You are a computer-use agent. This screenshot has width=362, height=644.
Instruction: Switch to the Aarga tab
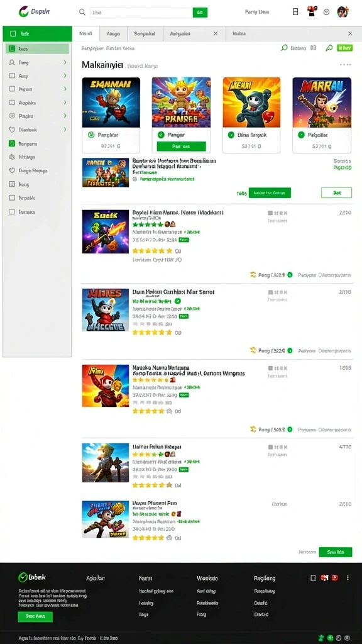(113, 34)
